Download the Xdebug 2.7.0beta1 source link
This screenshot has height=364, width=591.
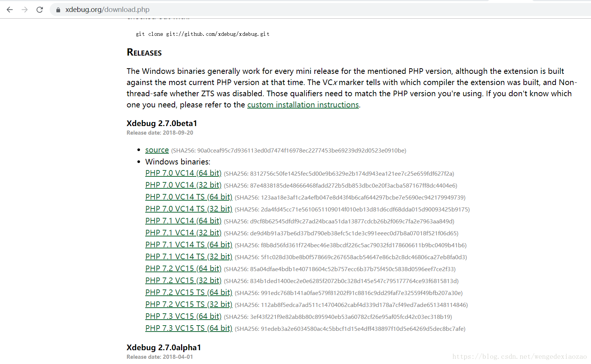[157, 150]
